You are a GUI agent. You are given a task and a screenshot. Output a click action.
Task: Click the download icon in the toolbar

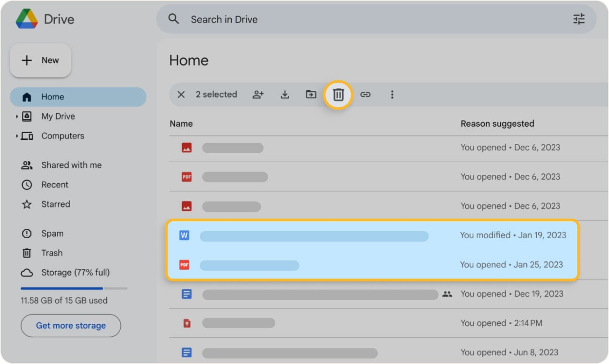tap(285, 94)
